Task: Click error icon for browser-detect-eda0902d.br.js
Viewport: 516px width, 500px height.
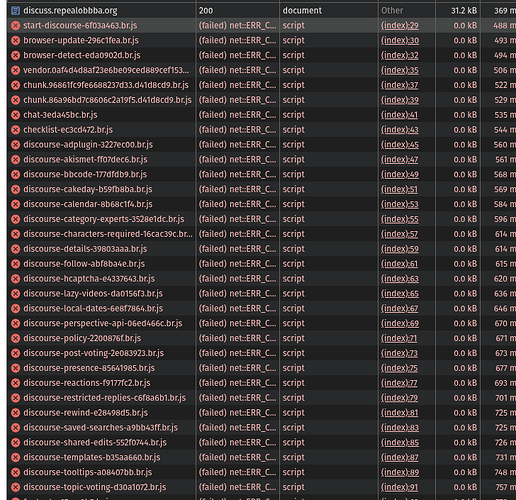Action: click(x=15, y=55)
